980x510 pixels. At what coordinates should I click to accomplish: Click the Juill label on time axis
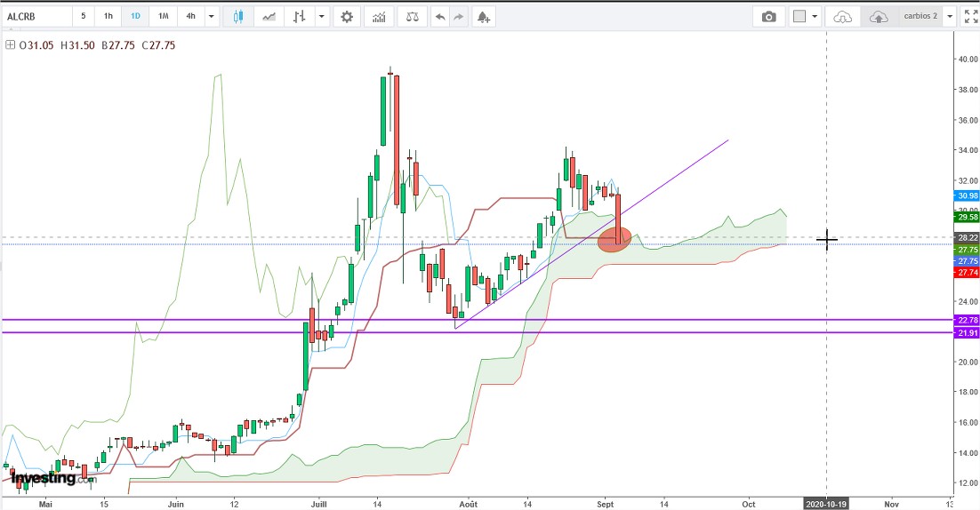tap(318, 505)
